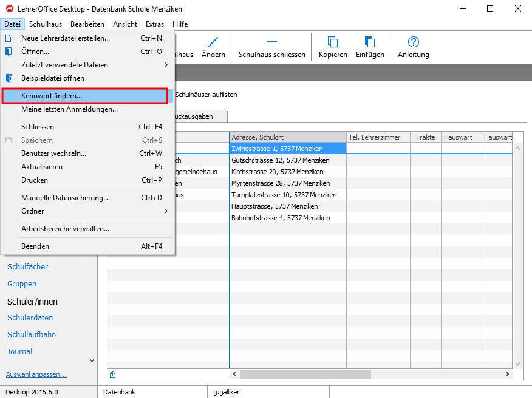532x398 pixels.
Task: Click the Adresse, Schulort column header
Action: pyautogui.click(x=287, y=137)
